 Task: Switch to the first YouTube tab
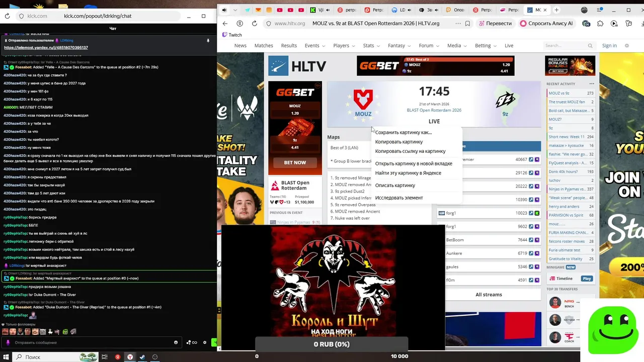(x=279, y=10)
